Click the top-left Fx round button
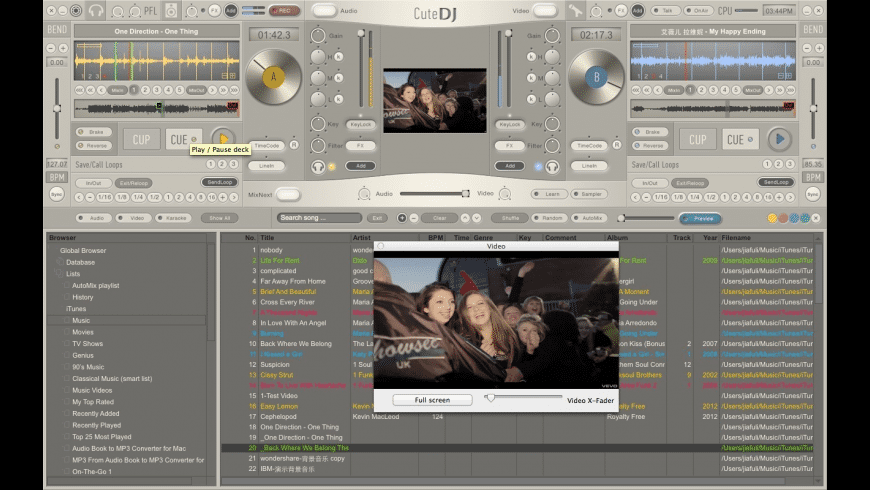This screenshot has width=870, height=490. 214,11
